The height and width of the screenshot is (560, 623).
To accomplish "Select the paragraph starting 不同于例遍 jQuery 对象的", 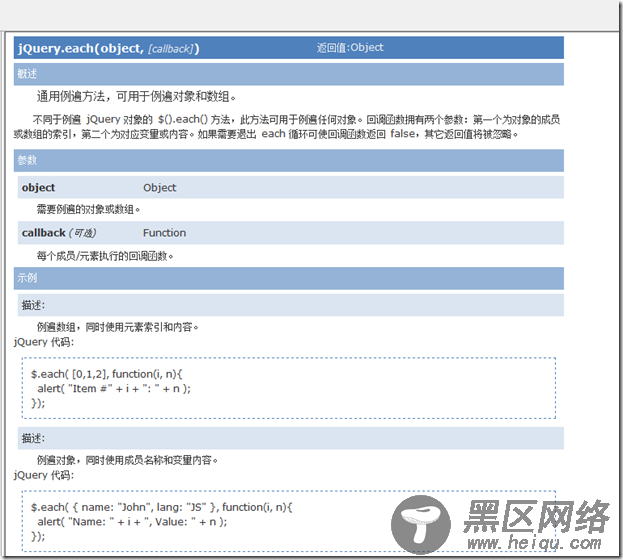I will tap(287, 127).
